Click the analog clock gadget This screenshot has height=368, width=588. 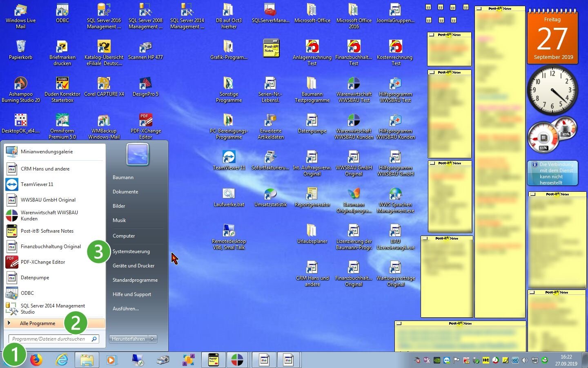point(552,90)
